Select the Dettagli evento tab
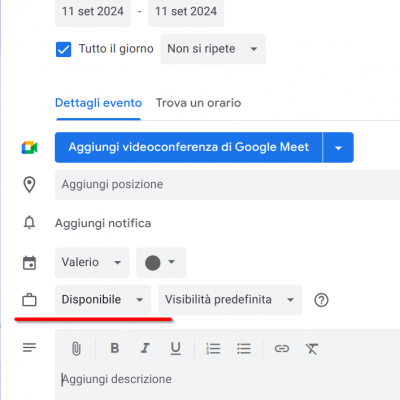Screen dimensions: 400x400 [98, 103]
